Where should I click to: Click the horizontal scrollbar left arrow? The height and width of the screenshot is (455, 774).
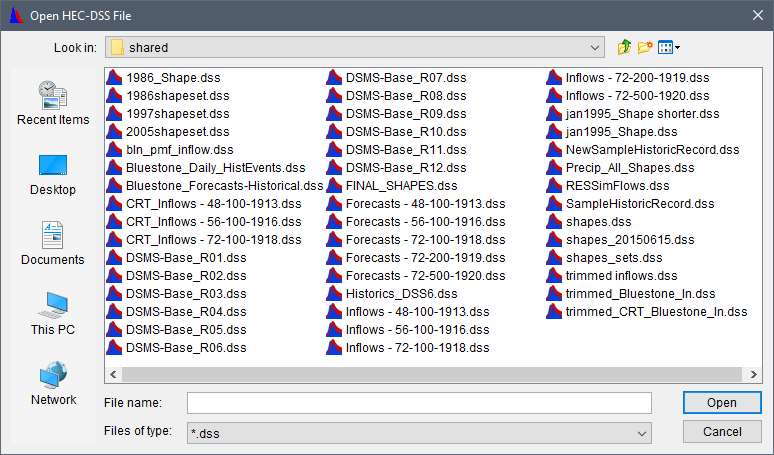(x=112, y=374)
